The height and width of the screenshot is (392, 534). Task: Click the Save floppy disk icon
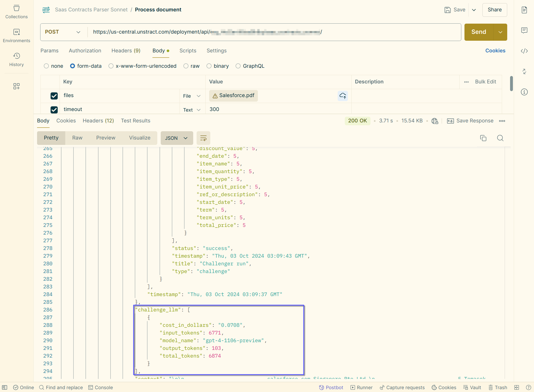(x=447, y=10)
